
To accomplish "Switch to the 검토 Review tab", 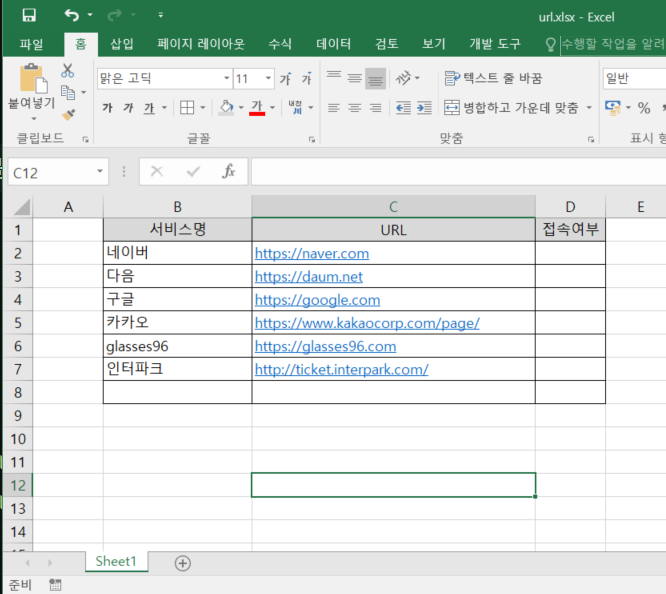I will point(387,44).
